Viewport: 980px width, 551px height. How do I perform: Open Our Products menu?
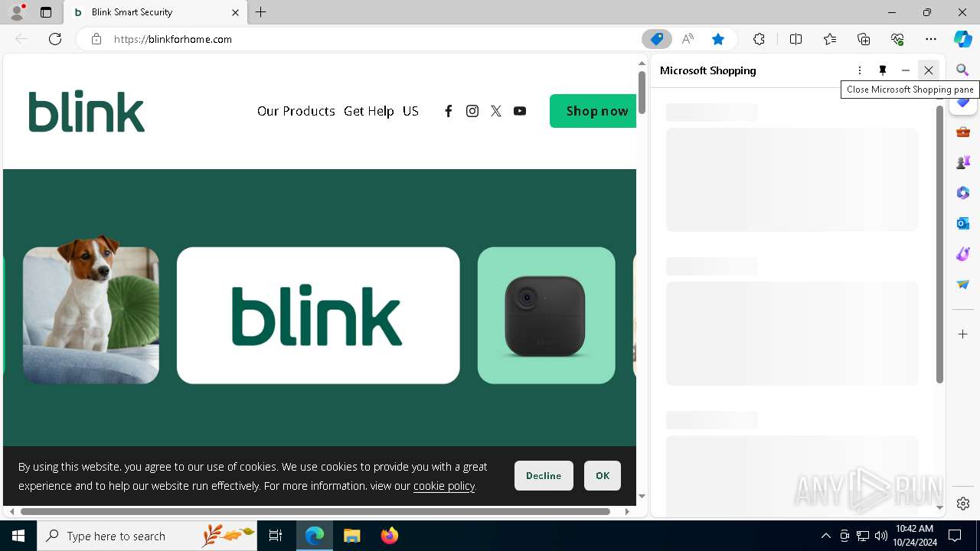pyautogui.click(x=296, y=111)
